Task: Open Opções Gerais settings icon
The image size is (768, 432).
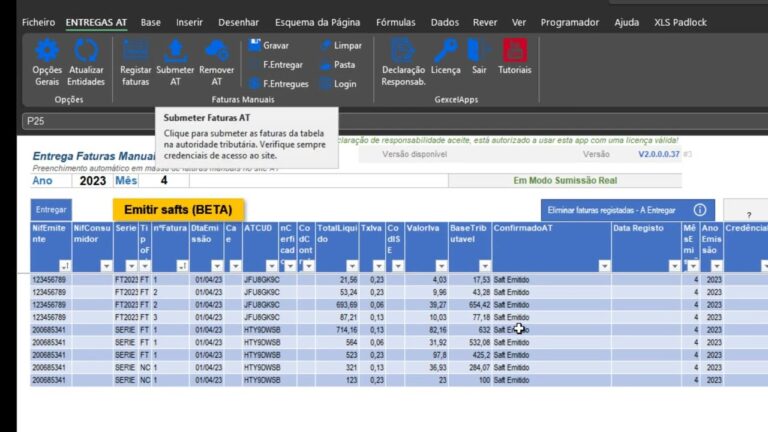Action: (47, 52)
